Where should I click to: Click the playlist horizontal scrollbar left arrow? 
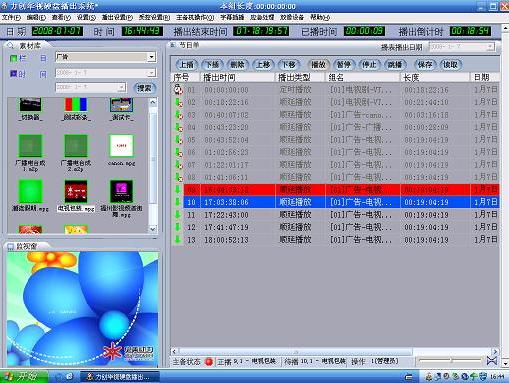click(174, 351)
